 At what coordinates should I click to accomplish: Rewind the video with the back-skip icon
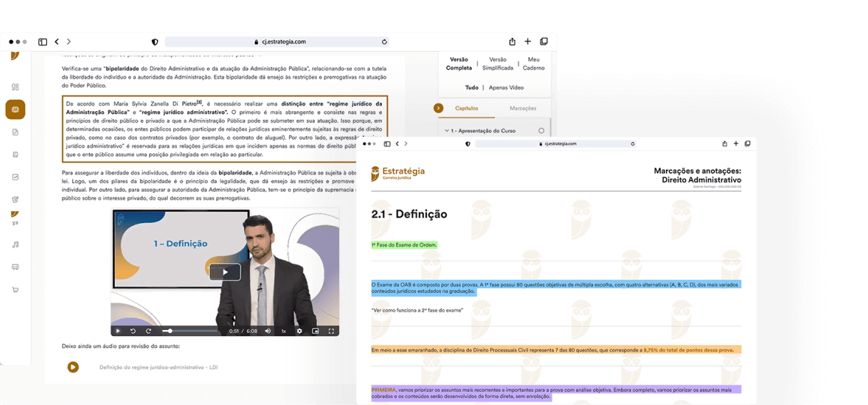pyautogui.click(x=133, y=331)
